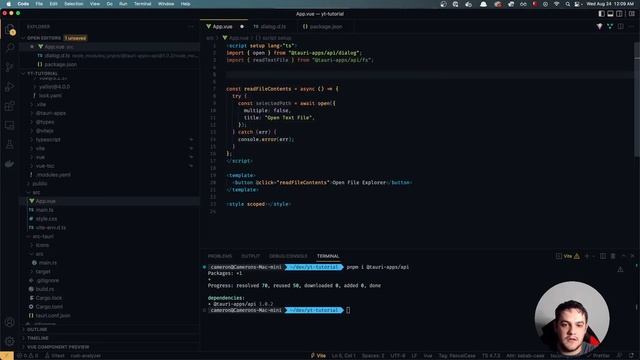Click the Vite terminal label
This screenshot has height=360, width=640.
click(568, 256)
